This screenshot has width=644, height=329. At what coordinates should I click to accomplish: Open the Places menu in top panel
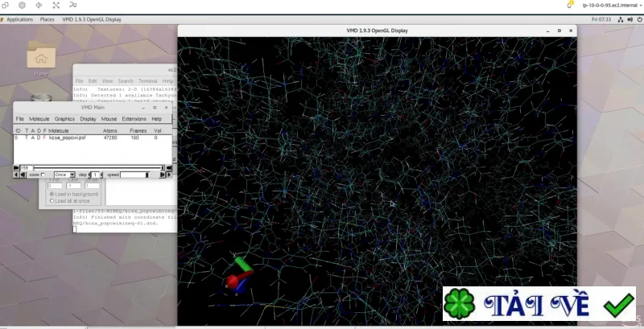point(47,19)
